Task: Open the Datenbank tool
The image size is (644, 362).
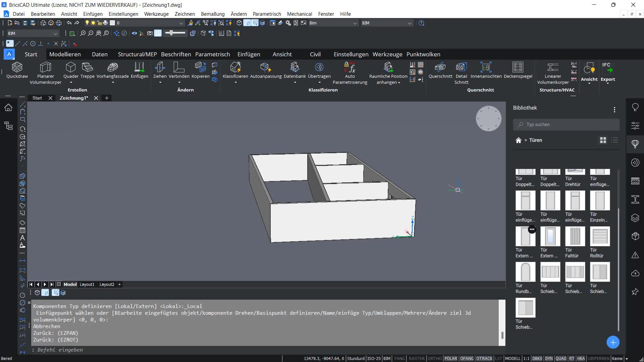Action: pyautogui.click(x=294, y=70)
